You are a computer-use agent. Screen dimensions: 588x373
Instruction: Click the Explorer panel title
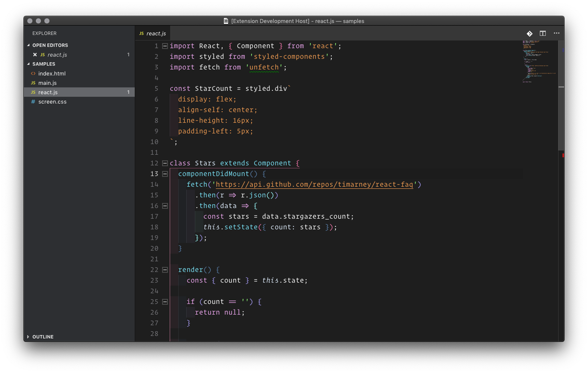(x=44, y=33)
